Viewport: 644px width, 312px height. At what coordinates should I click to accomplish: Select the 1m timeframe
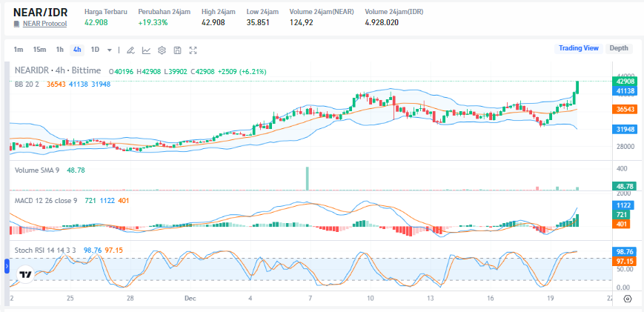point(18,50)
